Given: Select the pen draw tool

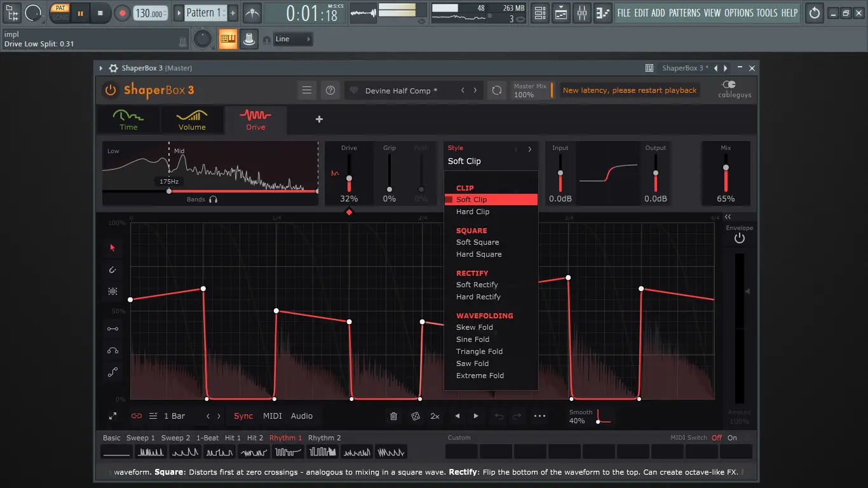Looking at the screenshot, I should point(112,270).
